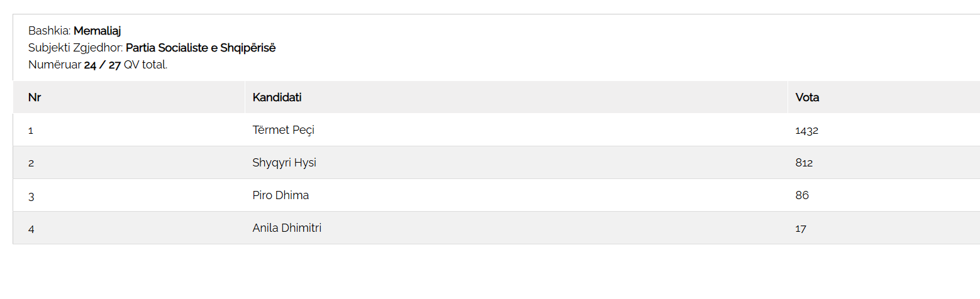Select candidate name Tërmet Peçi
This screenshot has height=299, width=980.
pos(283,130)
